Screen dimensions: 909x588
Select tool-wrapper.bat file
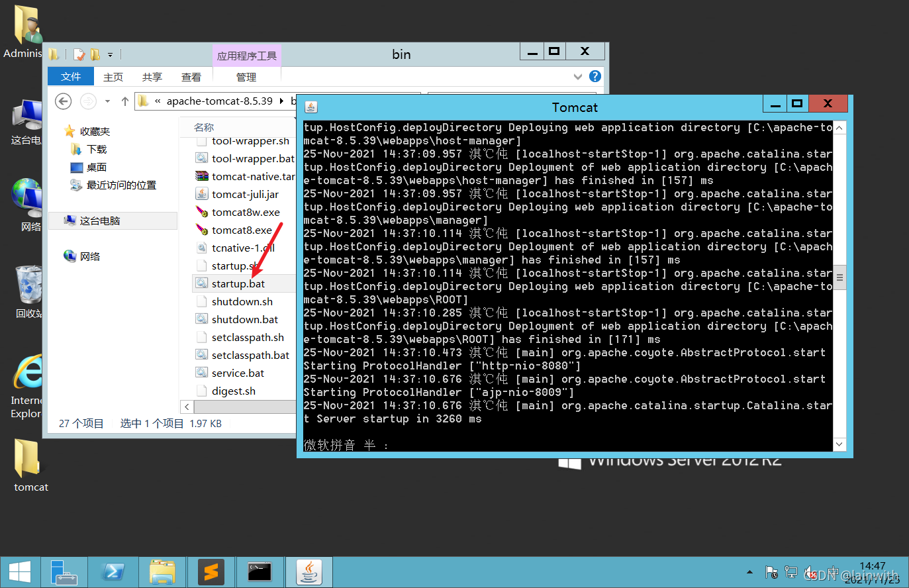[253, 158]
